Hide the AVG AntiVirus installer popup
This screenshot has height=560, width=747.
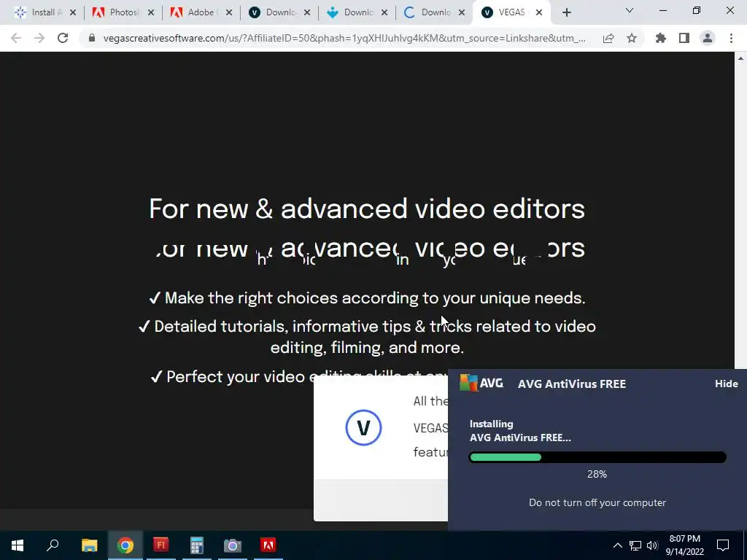726,384
